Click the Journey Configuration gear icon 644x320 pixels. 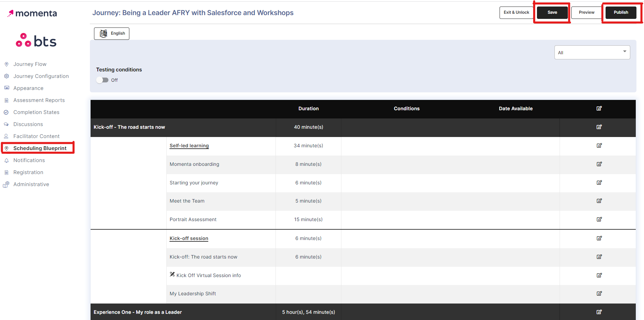coord(6,76)
